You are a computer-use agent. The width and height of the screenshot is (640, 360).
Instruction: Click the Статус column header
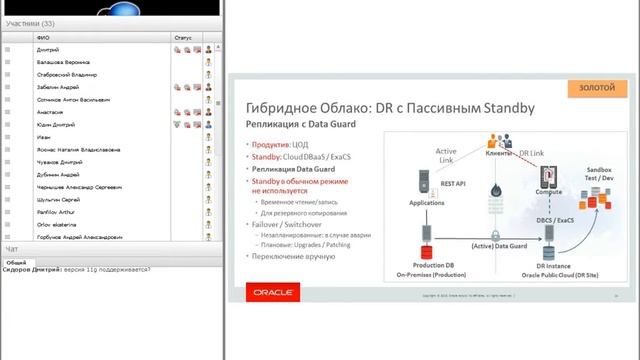(x=187, y=38)
